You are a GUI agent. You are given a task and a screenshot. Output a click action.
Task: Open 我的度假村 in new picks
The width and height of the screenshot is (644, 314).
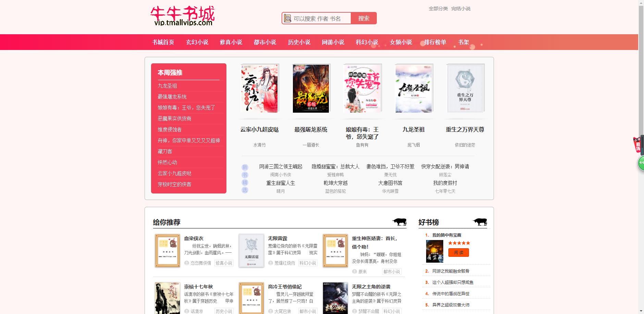coord(445,183)
